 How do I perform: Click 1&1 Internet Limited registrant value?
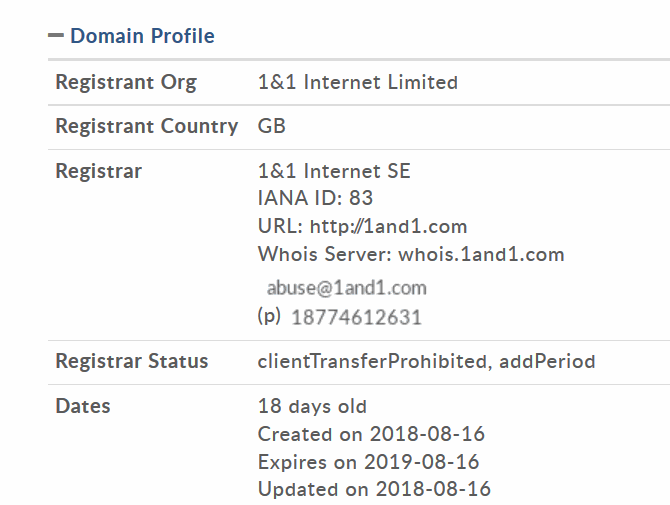point(357,82)
